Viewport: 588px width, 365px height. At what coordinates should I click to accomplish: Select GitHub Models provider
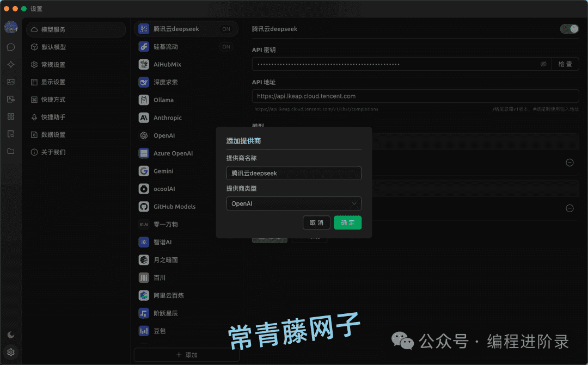175,207
